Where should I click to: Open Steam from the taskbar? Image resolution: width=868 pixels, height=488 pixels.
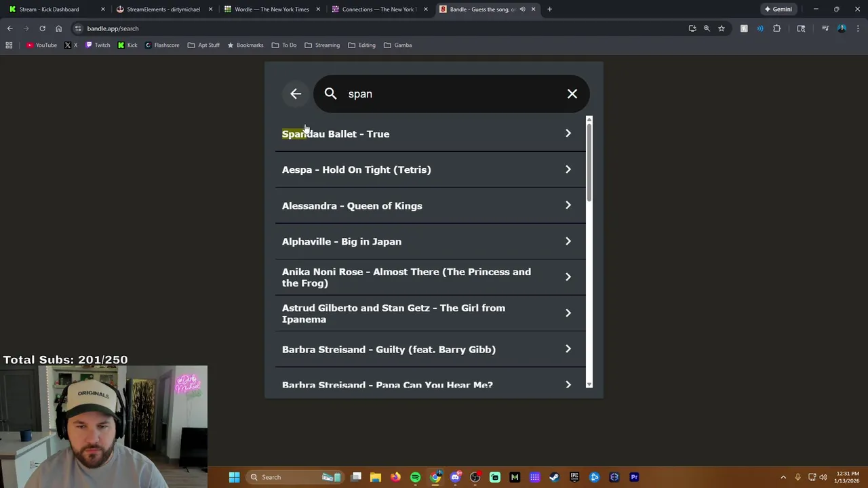click(x=554, y=477)
